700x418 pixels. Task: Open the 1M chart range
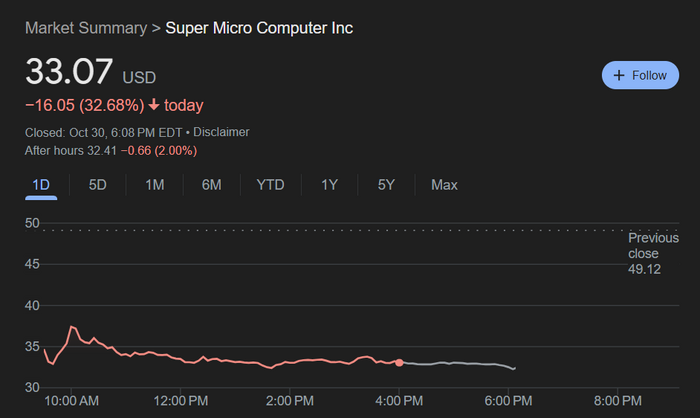pyautogui.click(x=154, y=185)
